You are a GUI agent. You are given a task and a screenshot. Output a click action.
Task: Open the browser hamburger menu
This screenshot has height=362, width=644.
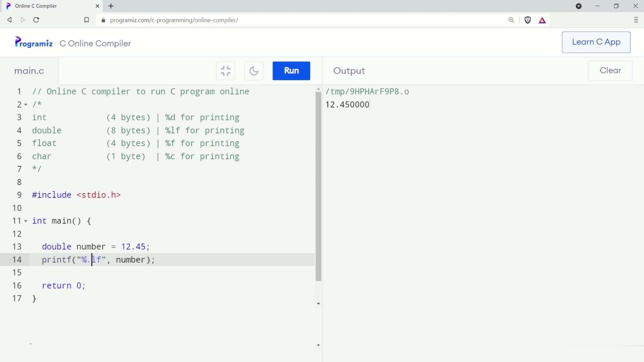[x=636, y=20]
